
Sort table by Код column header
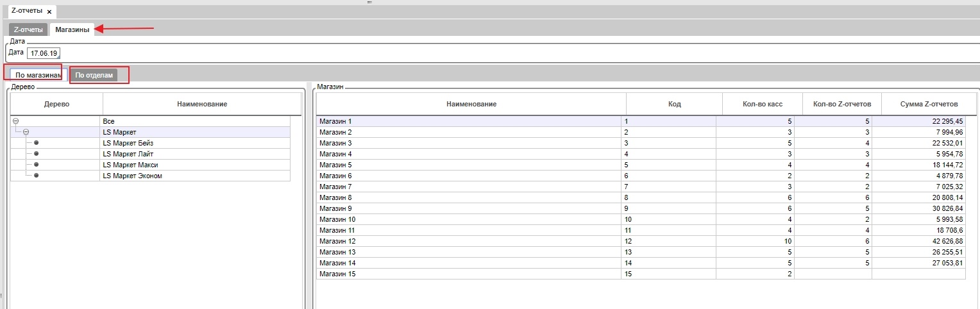(x=674, y=104)
